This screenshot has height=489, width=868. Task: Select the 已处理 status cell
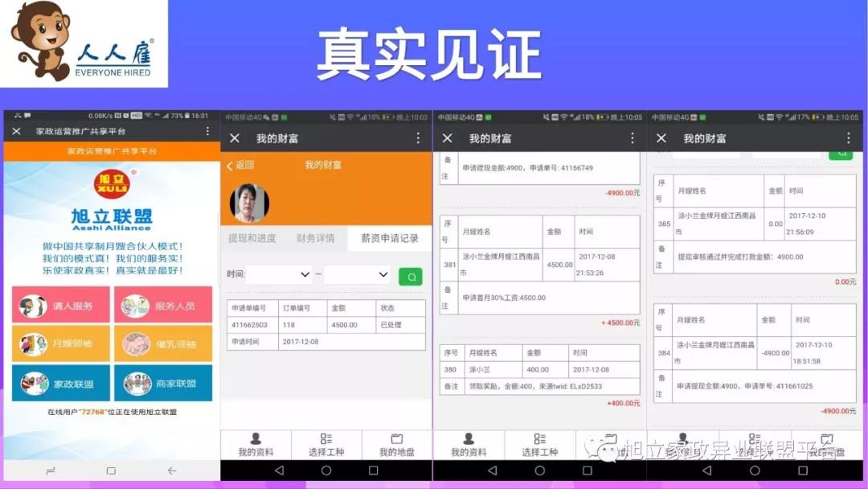point(401,325)
